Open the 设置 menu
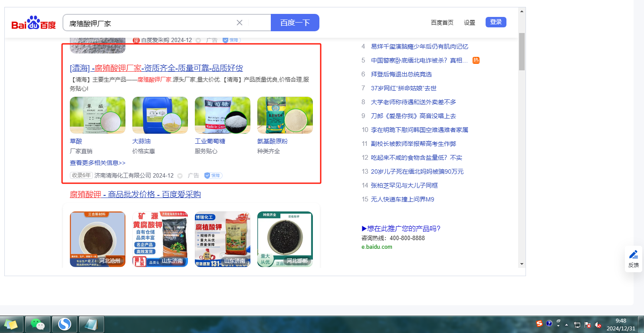Viewport: 644px width, 333px height. coord(470,23)
